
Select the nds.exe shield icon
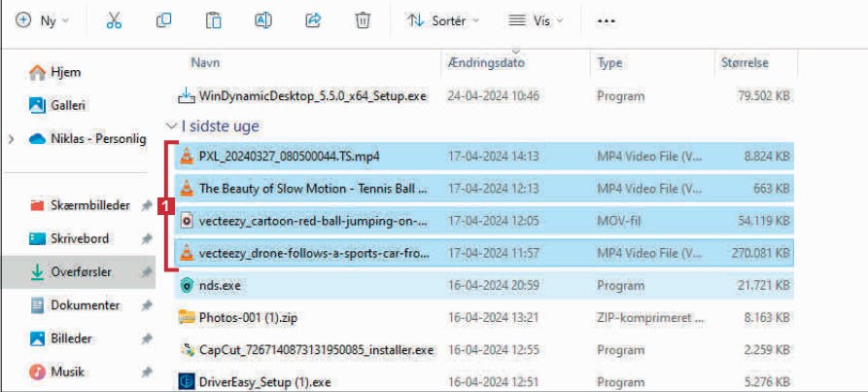click(x=187, y=286)
